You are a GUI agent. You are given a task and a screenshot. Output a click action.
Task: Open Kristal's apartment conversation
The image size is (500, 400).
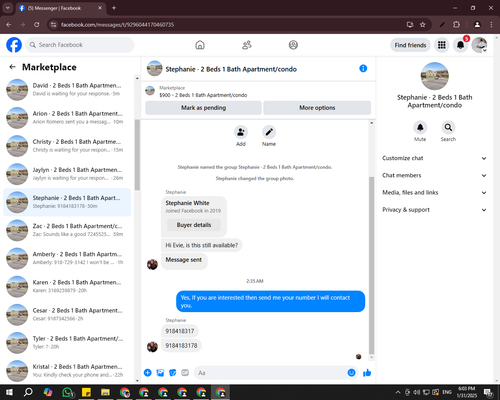67,371
